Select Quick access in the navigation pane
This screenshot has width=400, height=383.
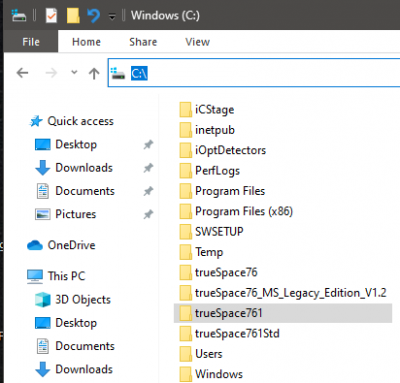click(x=80, y=121)
